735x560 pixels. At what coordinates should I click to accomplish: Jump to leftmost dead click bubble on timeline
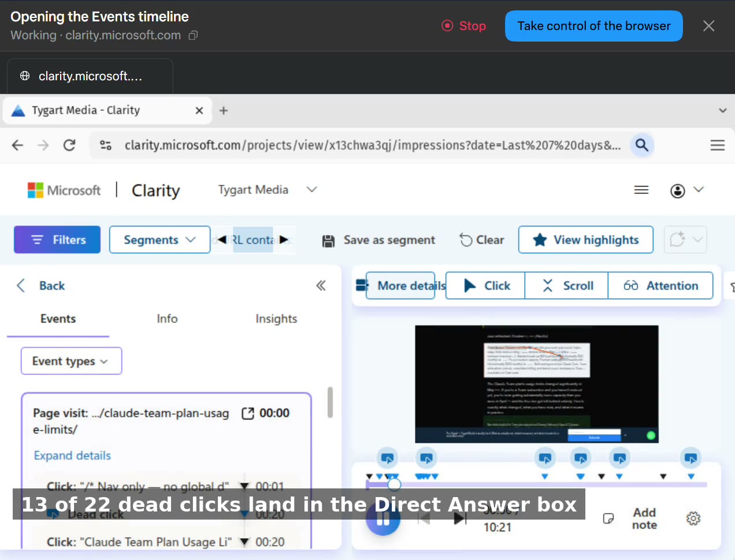click(x=388, y=458)
